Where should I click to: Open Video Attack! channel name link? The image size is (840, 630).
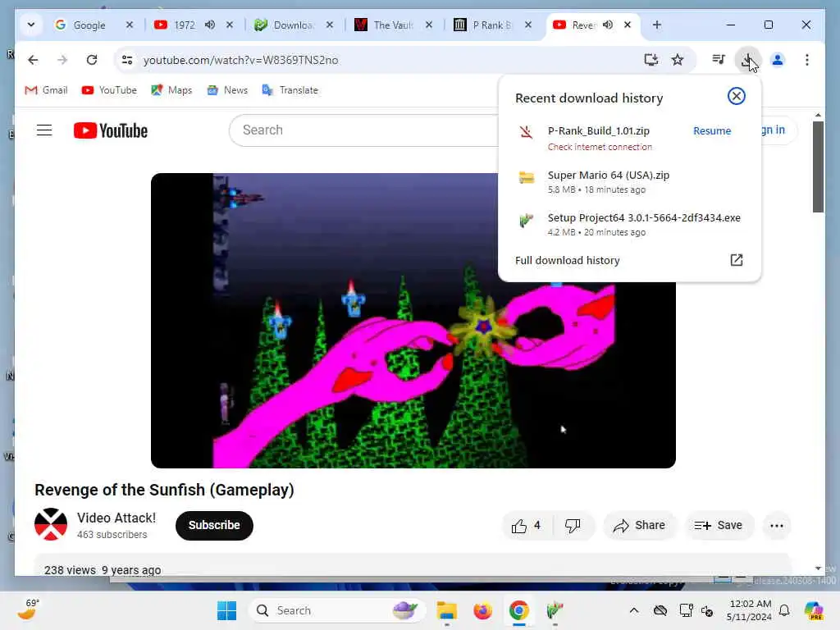[x=116, y=518]
